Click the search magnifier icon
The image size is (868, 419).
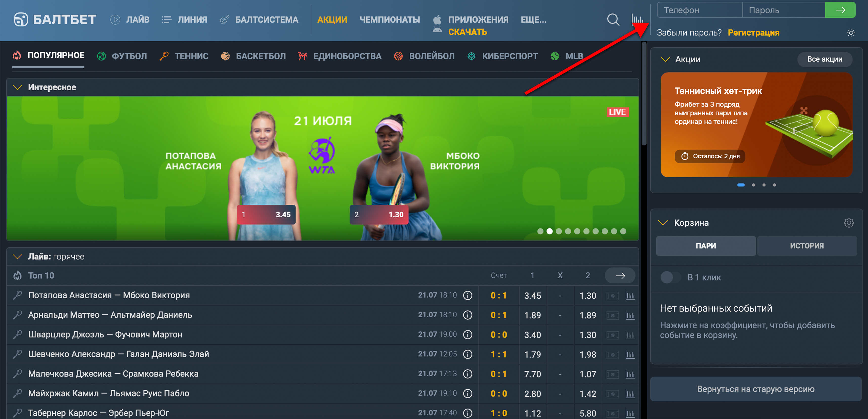pos(613,19)
